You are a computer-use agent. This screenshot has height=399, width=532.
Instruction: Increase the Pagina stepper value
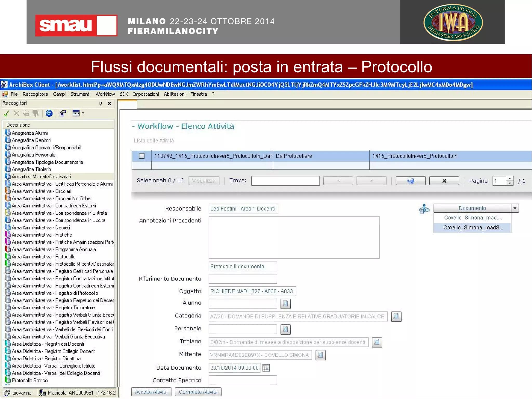[510, 179]
